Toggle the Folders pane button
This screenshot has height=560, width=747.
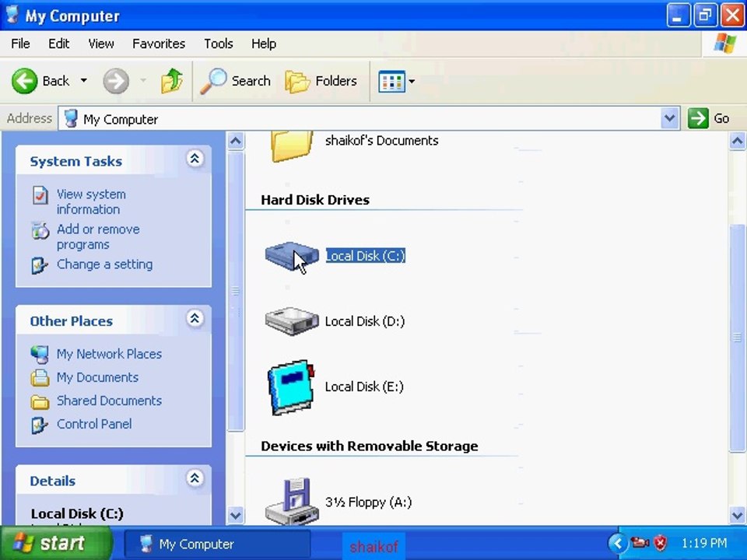pos(321,81)
